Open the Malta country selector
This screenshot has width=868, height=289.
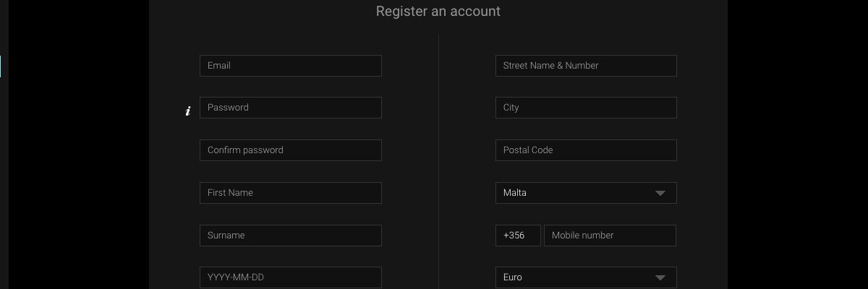586,193
